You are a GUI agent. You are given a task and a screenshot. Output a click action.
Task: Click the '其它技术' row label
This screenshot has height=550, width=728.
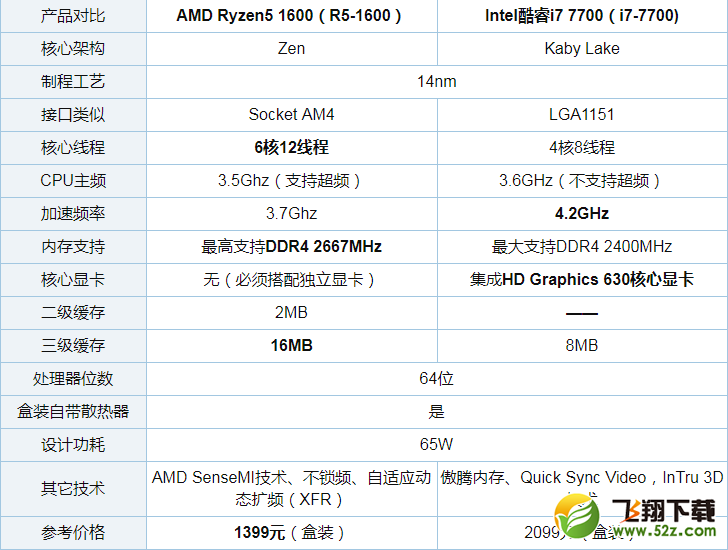(x=73, y=489)
